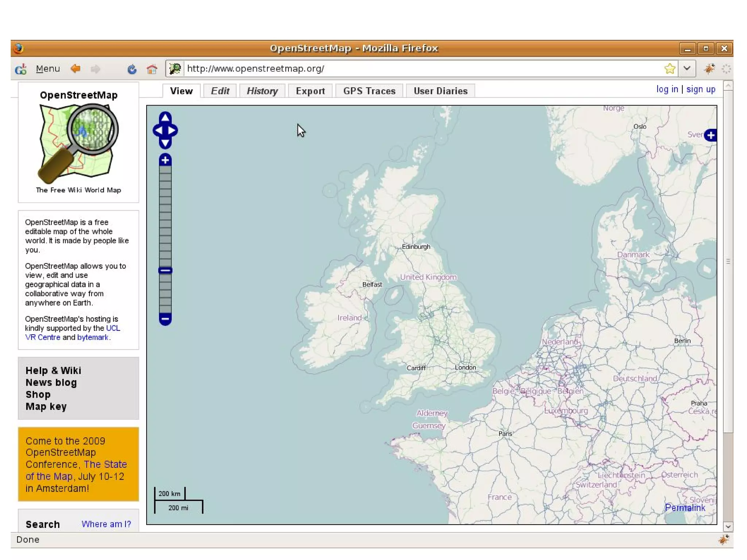This screenshot has width=747, height=560.
Task: Click the Where am I? link
Action: click(x=106, y=524)
